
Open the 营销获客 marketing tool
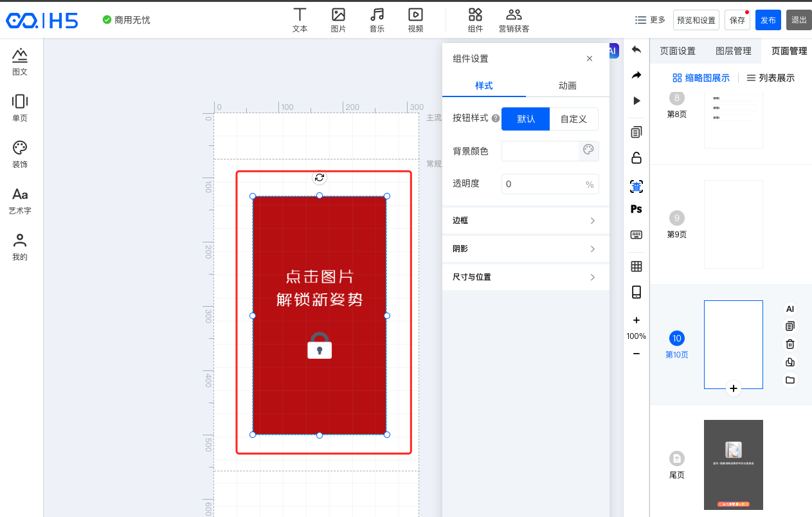pyautogui.click(x=514, y=20)
